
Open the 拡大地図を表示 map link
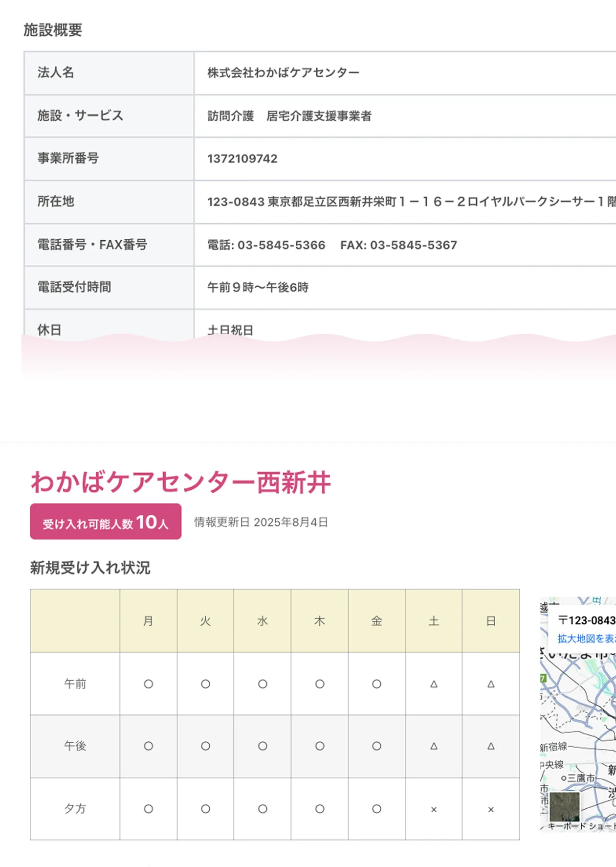pos(586,639)
